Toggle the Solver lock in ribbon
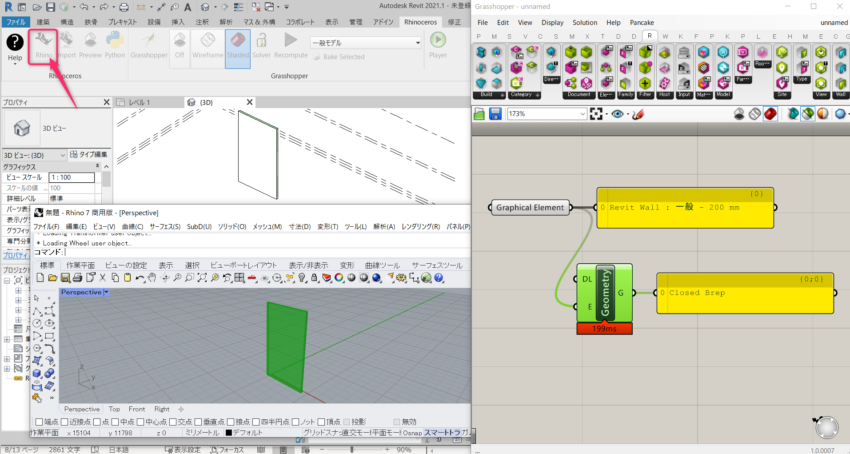 [261, 46]
